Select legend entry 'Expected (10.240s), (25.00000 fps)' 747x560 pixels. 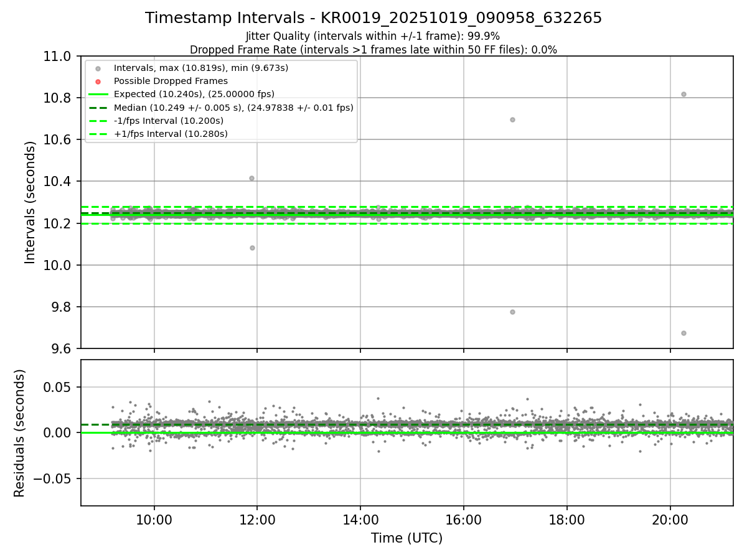point(194,94)
